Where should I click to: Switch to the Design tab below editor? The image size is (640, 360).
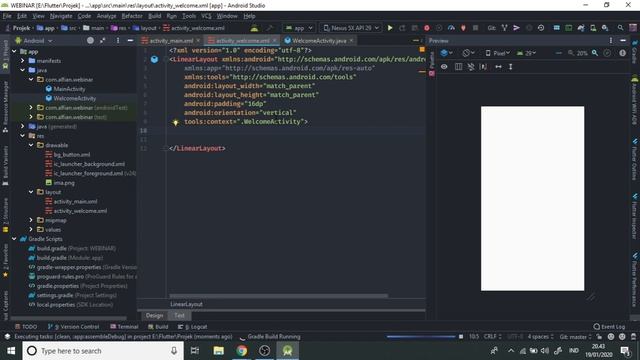pyautogui.click(x=154, y=315)
